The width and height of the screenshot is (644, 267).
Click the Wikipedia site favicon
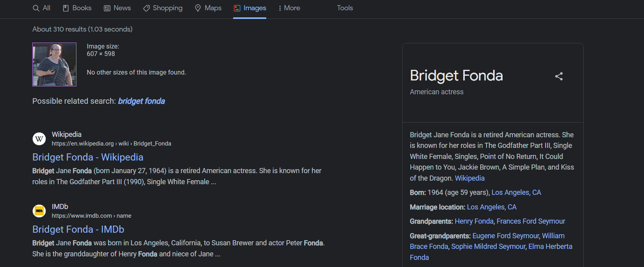point(39,139)
